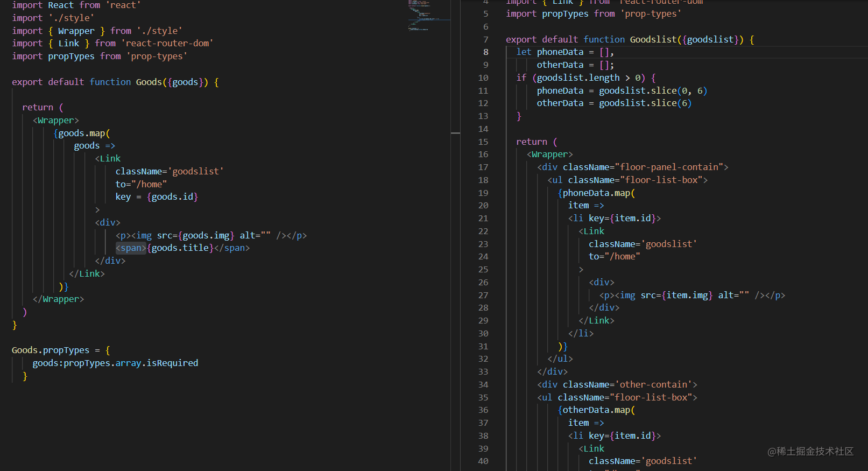Click the closing </ul> tag on line 32
The image size is (868, 471).
point(560,358)
